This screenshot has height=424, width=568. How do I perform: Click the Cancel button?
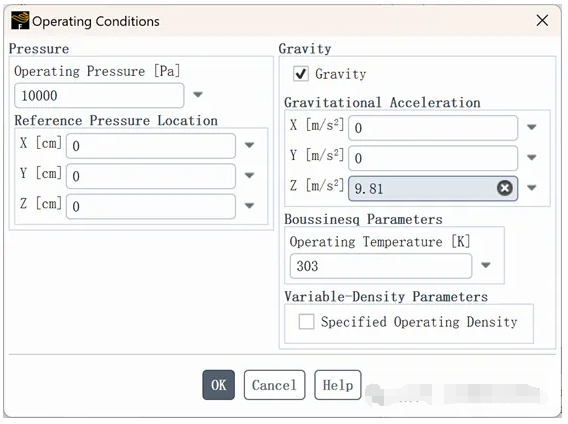[x=274, y=385]
